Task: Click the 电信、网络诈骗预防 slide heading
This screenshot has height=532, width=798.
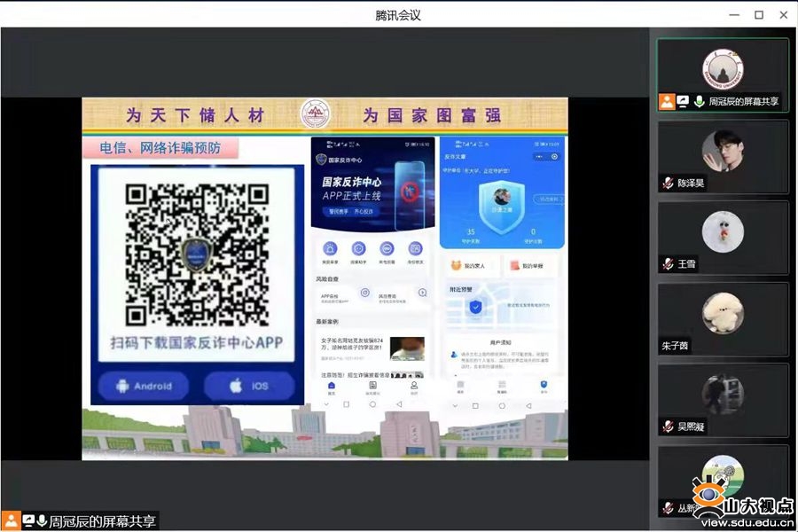Action: (160, 148)
